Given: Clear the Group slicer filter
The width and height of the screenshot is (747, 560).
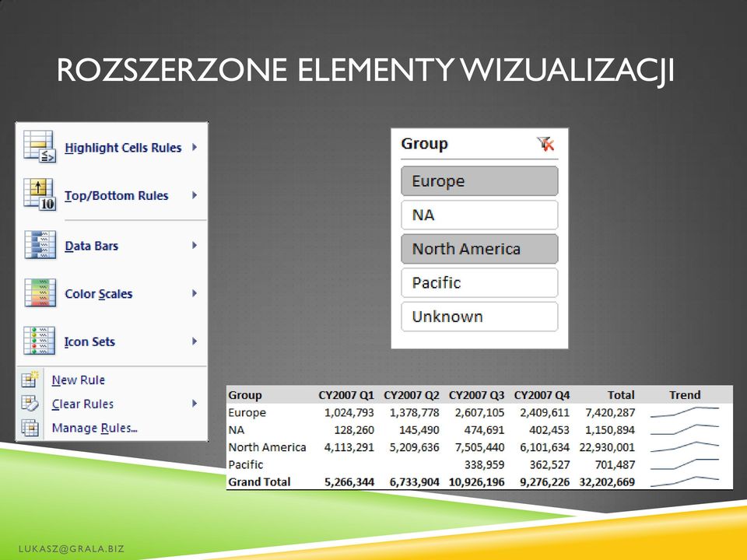Looking at the screenshot, I should pos(546,144).
